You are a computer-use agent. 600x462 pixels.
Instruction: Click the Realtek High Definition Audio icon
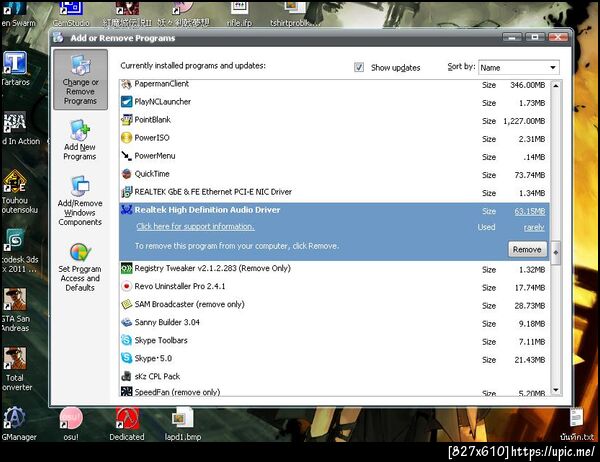[126, 210]
